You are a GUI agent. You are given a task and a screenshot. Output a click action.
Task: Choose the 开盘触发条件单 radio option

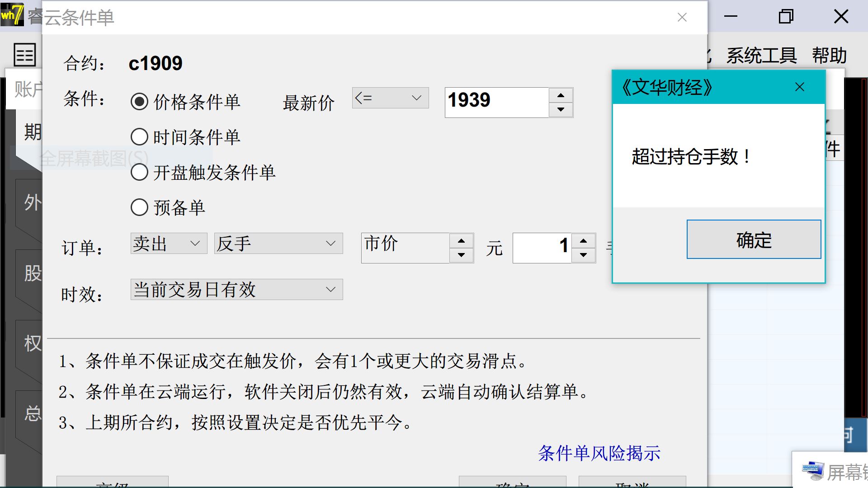click(x=139, y=172)
